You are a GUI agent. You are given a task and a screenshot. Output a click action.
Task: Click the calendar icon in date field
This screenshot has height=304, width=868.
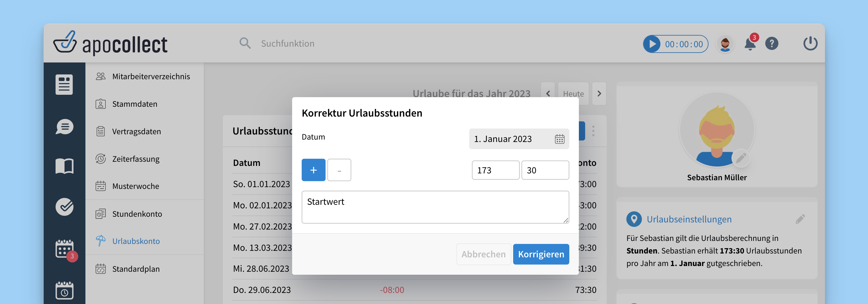pos(559,139)
